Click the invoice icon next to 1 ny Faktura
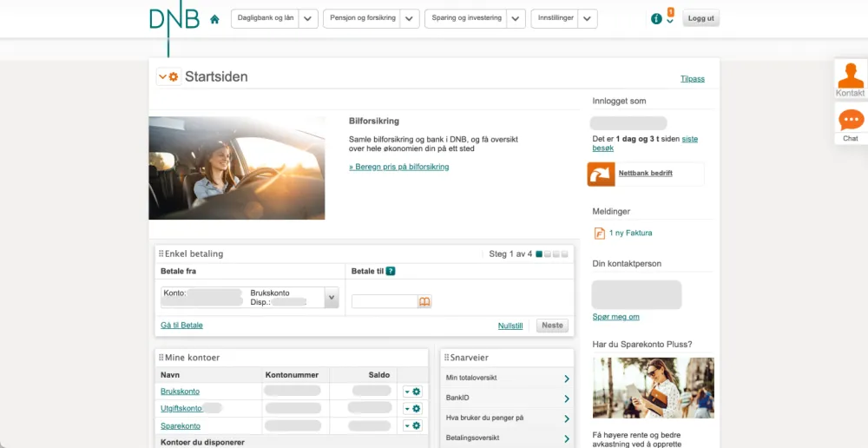 [x=599, y=234]
